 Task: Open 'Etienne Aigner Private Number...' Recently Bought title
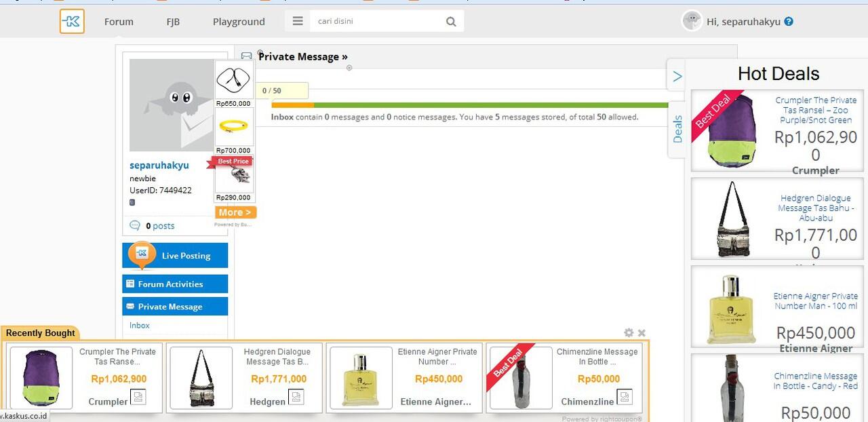click(x=437, y=357)
